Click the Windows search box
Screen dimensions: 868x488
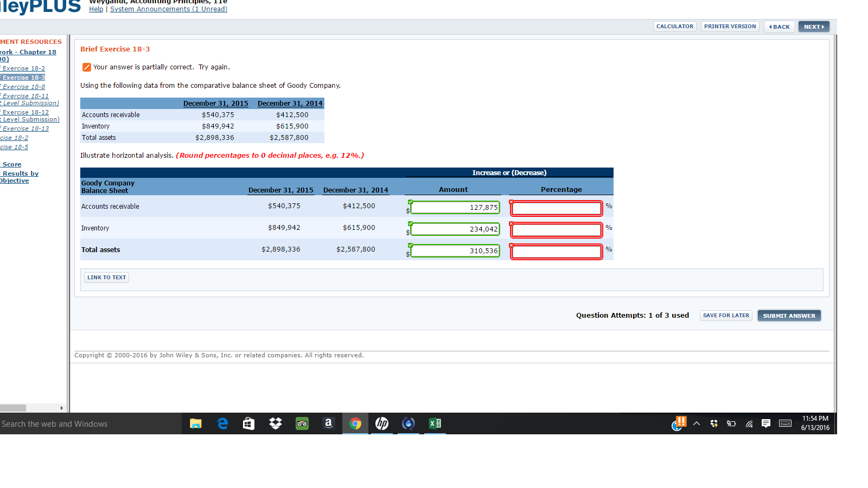pyautogui.click(x=90, y=423)
